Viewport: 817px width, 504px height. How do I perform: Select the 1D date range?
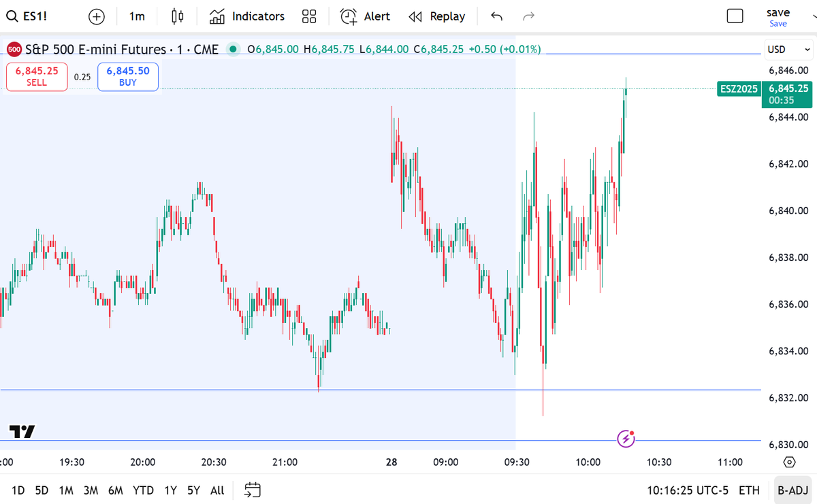18,490
